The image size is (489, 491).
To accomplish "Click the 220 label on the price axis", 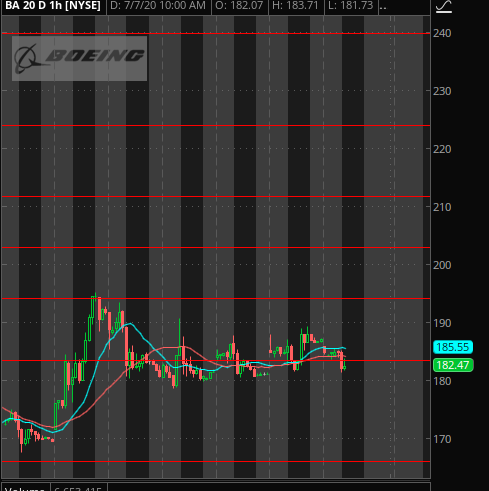I will click(x=442, y=149).
